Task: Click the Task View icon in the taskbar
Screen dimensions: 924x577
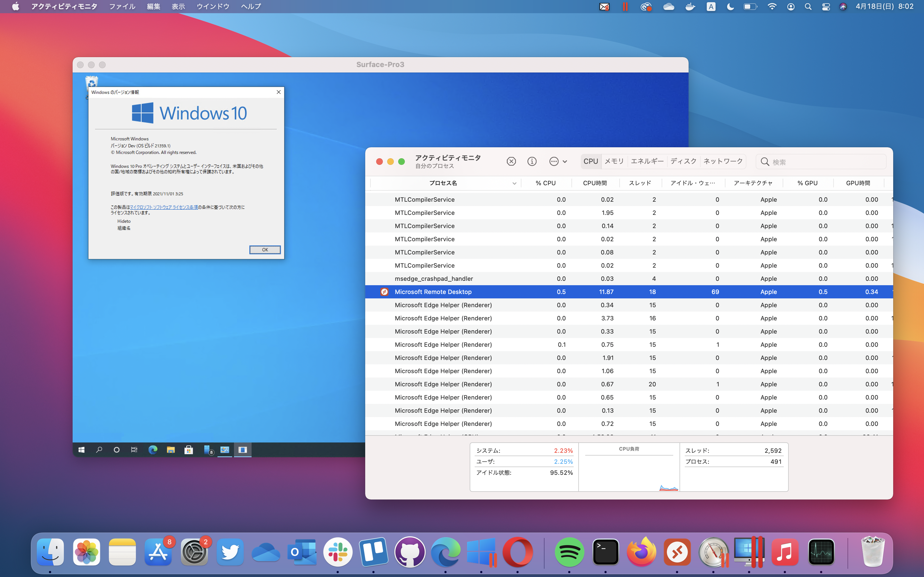Action: point(134,450)
